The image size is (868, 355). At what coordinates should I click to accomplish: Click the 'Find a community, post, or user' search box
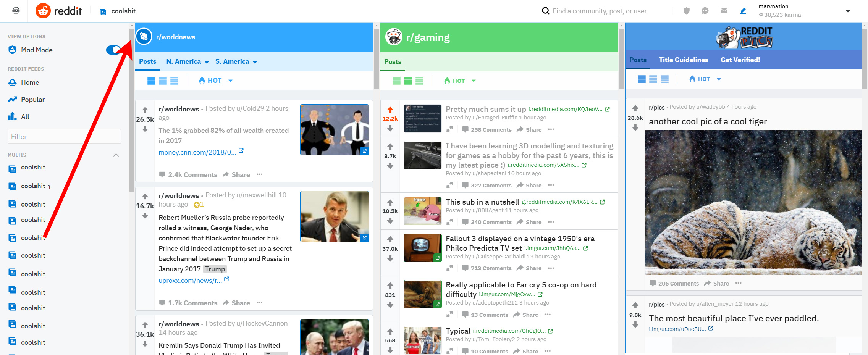(x=600, y=11)
